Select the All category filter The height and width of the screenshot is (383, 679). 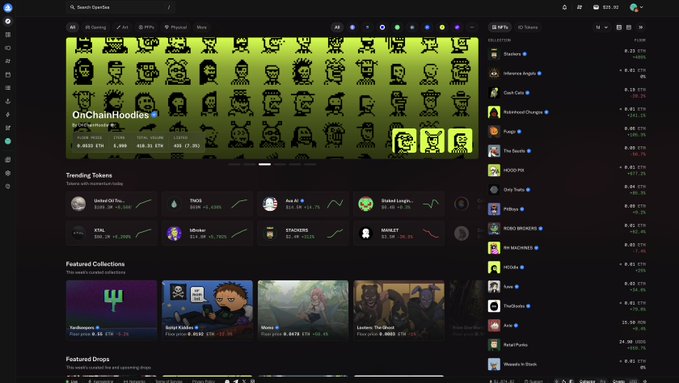coord(72,27)
